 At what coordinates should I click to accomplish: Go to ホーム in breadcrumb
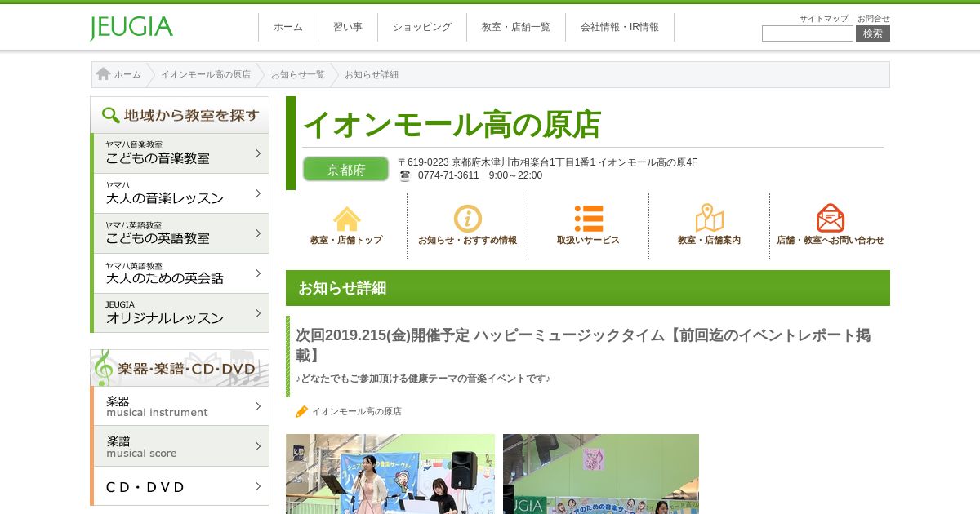pos(127,74)
